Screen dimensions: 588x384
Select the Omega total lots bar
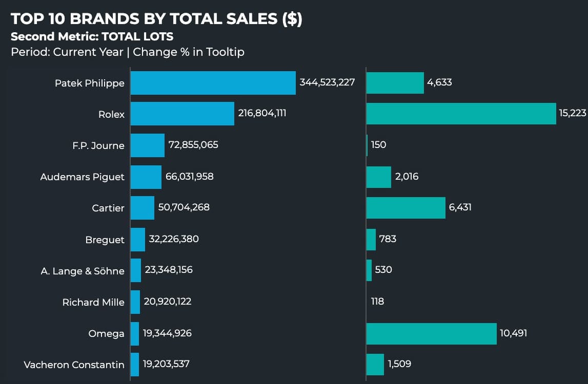point(431,334)
